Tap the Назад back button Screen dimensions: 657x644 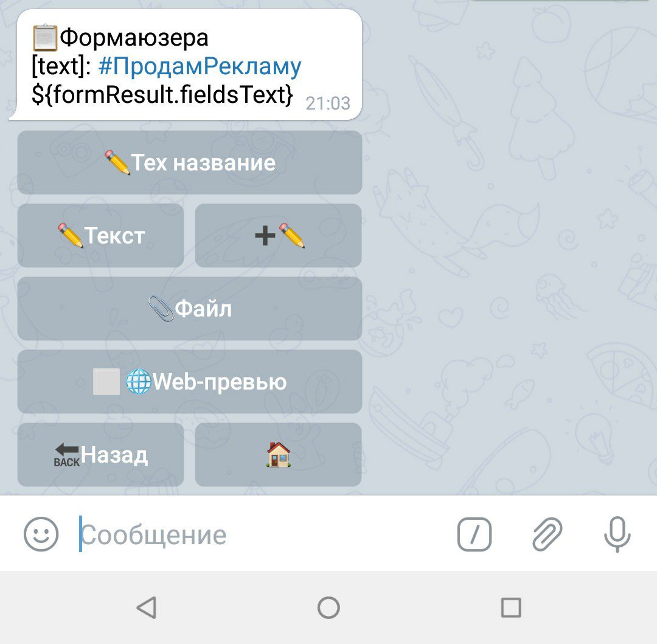[100, 455]
